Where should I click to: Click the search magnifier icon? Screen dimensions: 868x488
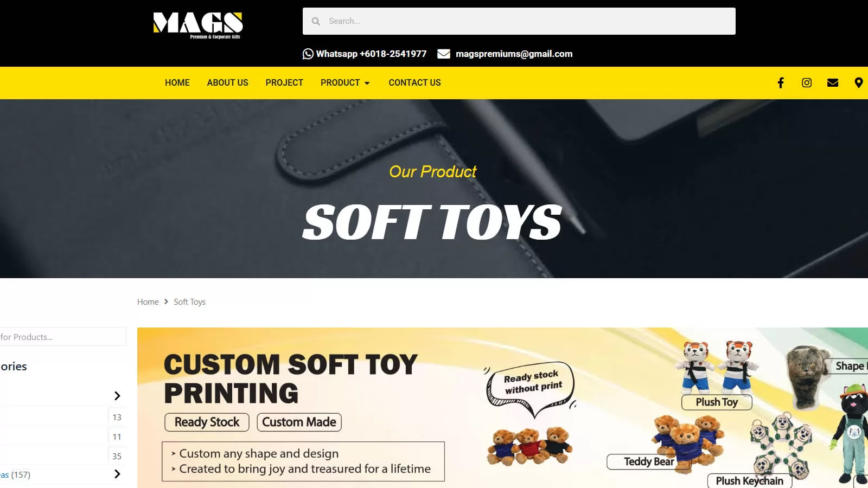(x=316, y=21)
